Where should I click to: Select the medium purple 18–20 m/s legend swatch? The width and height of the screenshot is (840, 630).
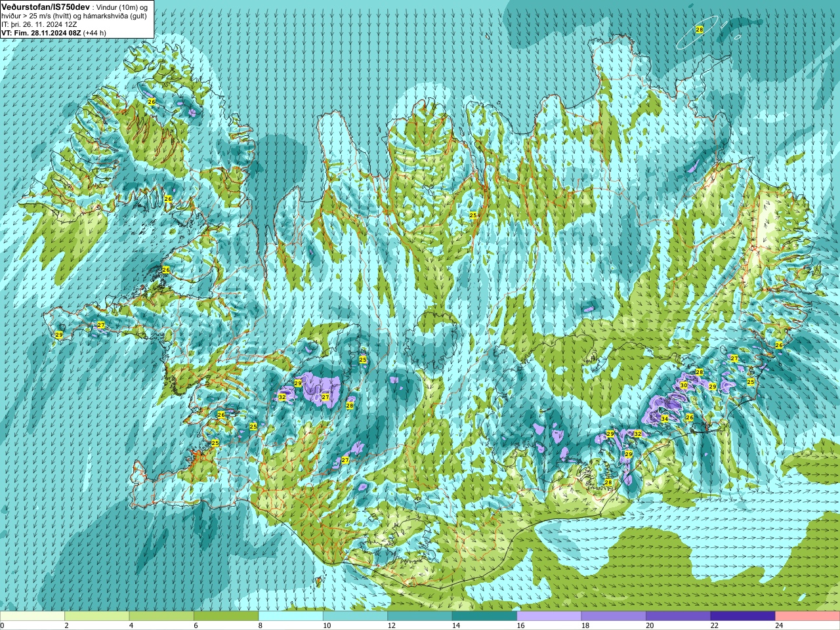614,616
